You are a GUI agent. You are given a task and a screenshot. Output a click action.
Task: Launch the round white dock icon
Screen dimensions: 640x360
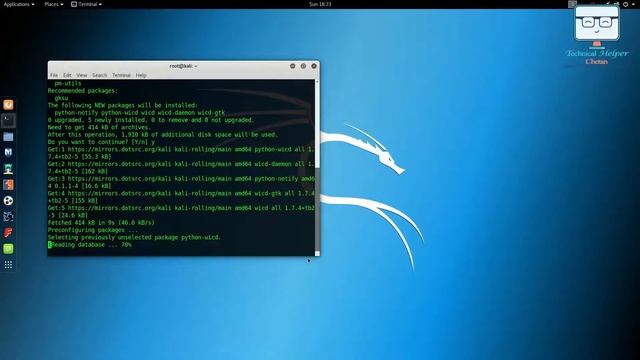pyautogui.click(x=8, y=200)
